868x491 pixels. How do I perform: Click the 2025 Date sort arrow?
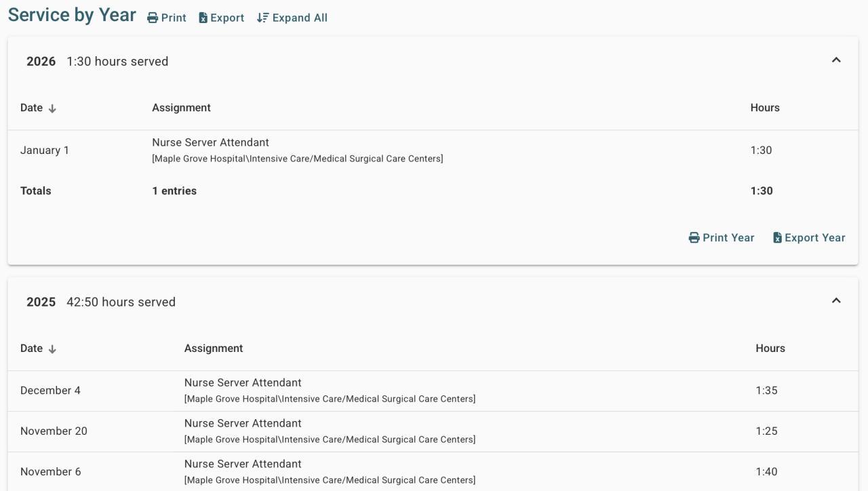coord(52,349)
